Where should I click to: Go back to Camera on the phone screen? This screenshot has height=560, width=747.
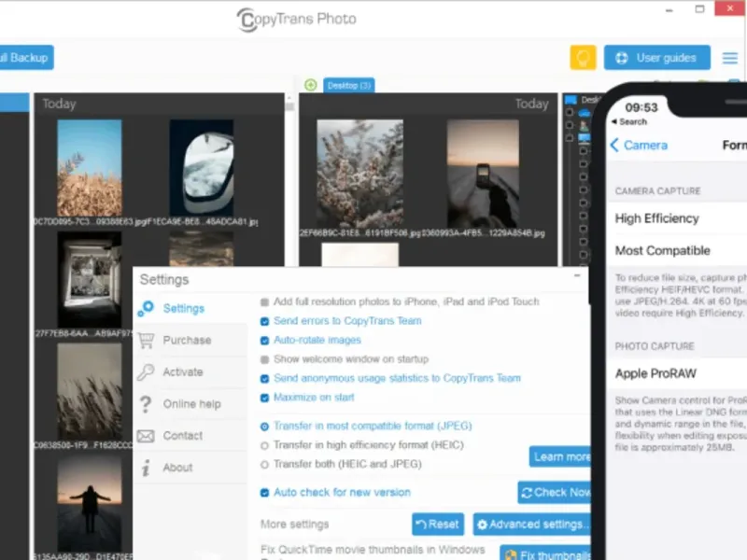click(x=639, y=145)
